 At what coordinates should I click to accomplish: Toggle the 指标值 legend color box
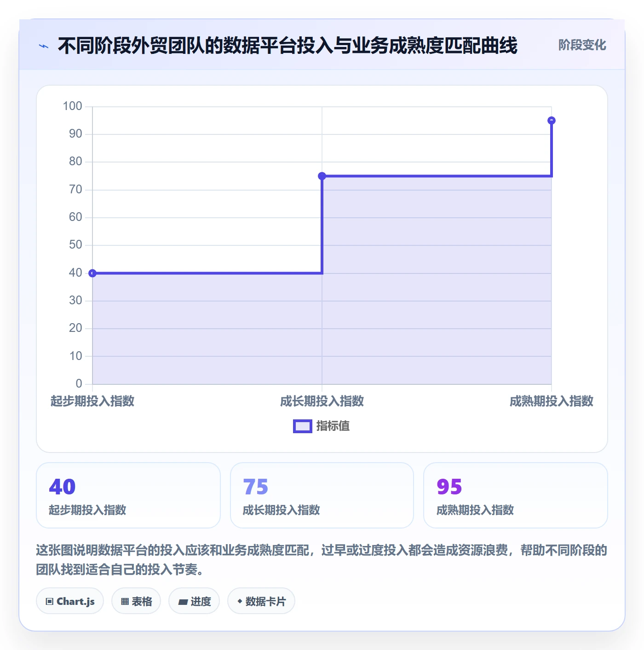[x=303, y=426]
